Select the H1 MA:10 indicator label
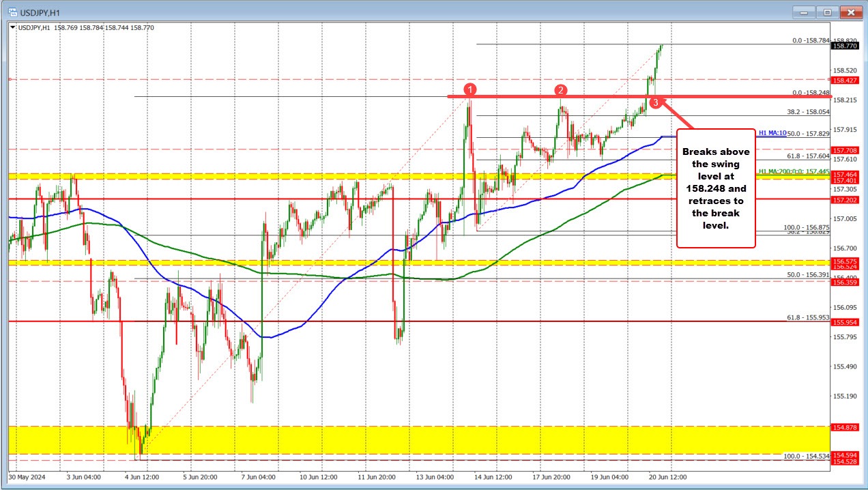The image size is (868, 490). [x=771, y=133]
